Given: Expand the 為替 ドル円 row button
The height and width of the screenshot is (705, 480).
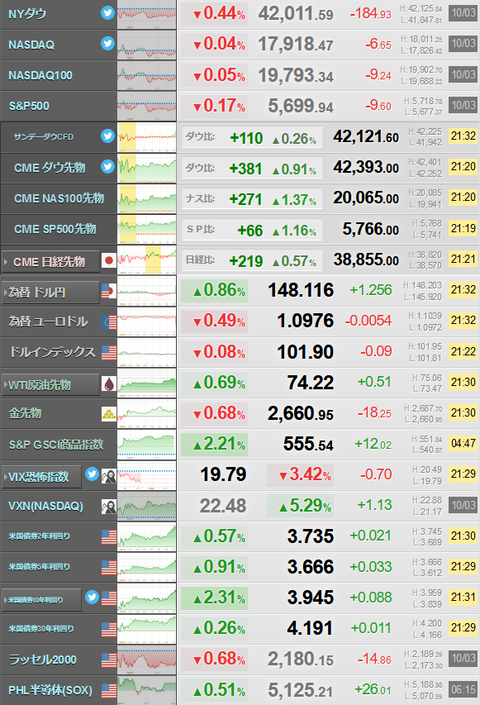Looking at the screenshot, I should pyautogui.click(x=51, y=292).
